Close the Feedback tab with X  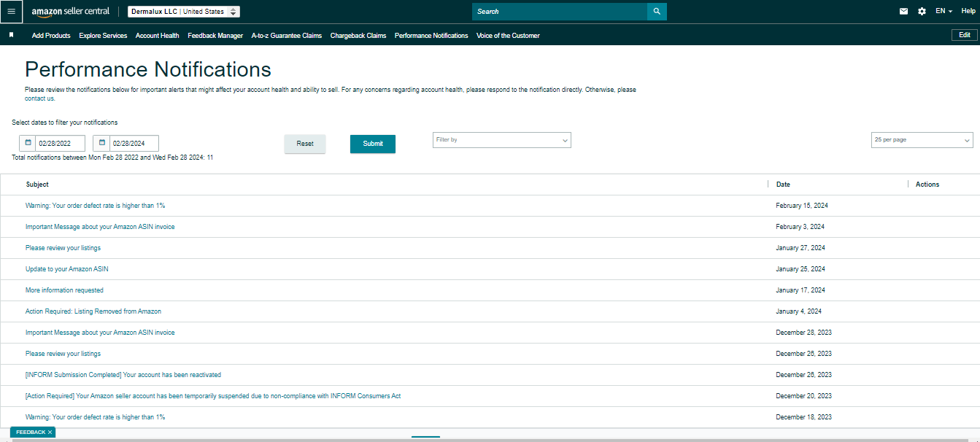click(50, 433)
